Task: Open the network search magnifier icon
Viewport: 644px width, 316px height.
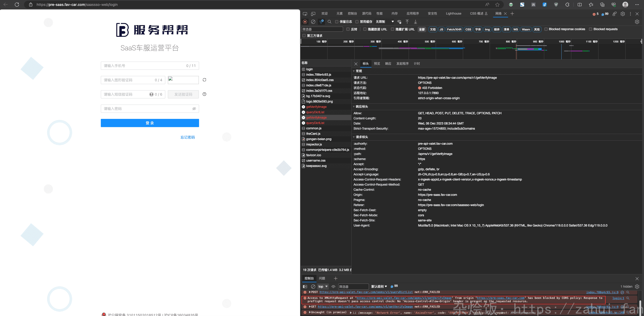Action: [330, 22]
